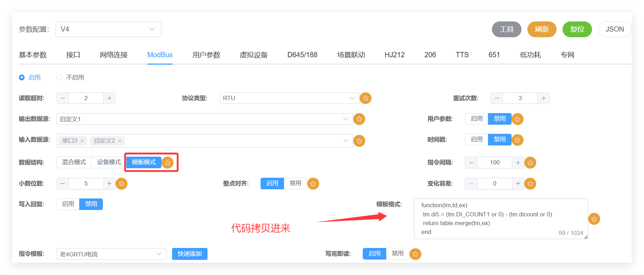The width and height of the screenshot is (644, 275).
Task: Open the TTS tab
Action: 462,55
